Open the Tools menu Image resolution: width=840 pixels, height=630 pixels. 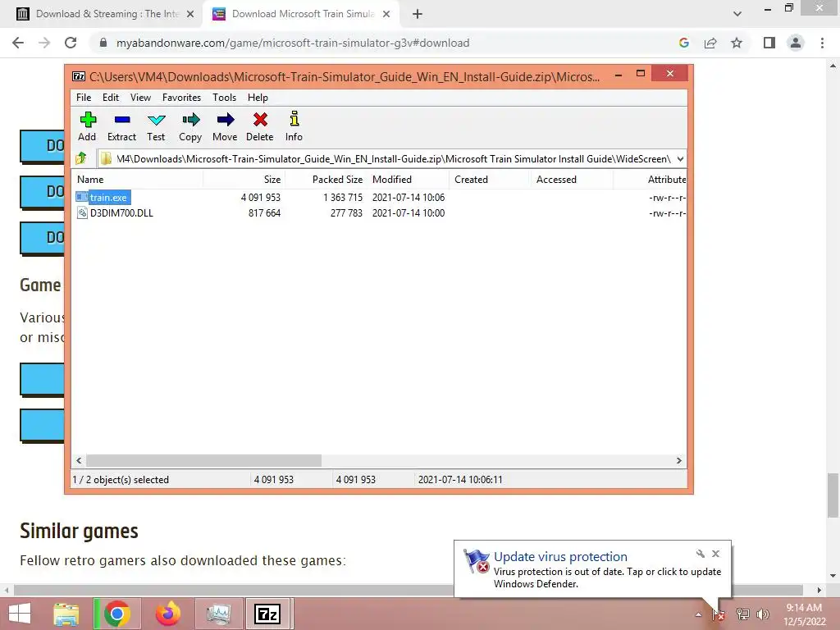(x=225, y=98)
